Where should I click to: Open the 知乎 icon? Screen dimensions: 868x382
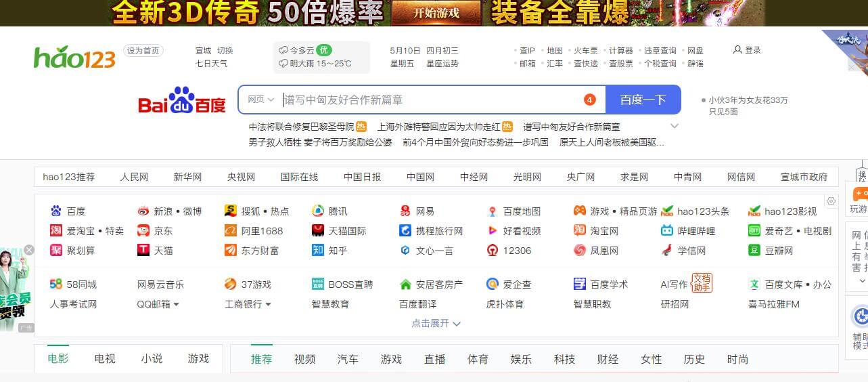(x=318, y=251)
